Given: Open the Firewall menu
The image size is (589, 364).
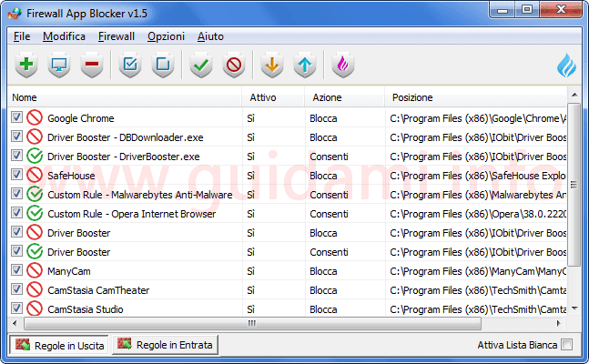Looking at the screenshot, I should click(117, 36).
